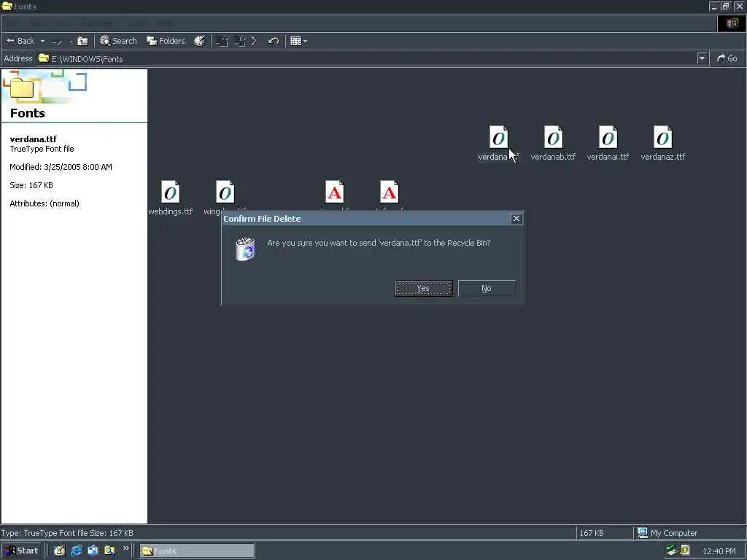Screen dimensions: 747x560
Task: Select the wingdings font file icon
Action: pos(225,192)
